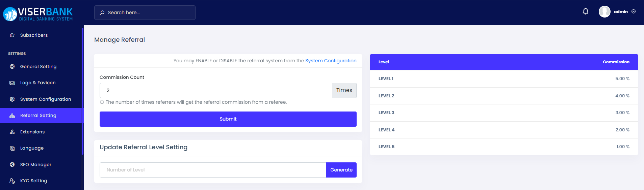
Task: Click the notification bell icon
Action: pos(585,11)
